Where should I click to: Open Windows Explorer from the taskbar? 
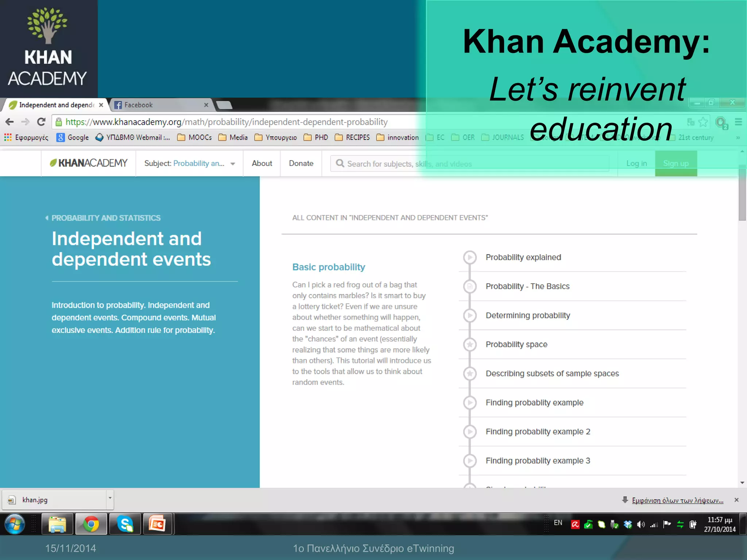(x=57, y=524)
